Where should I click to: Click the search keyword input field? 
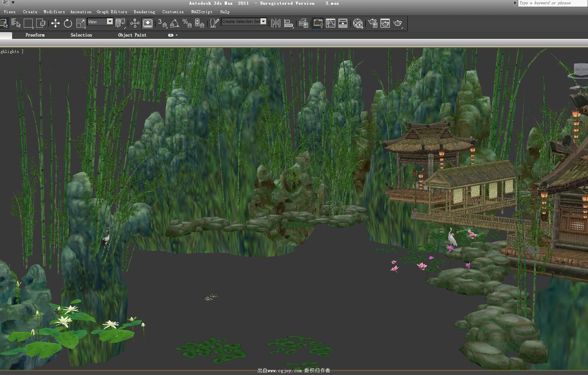click(x=553, y=3)
